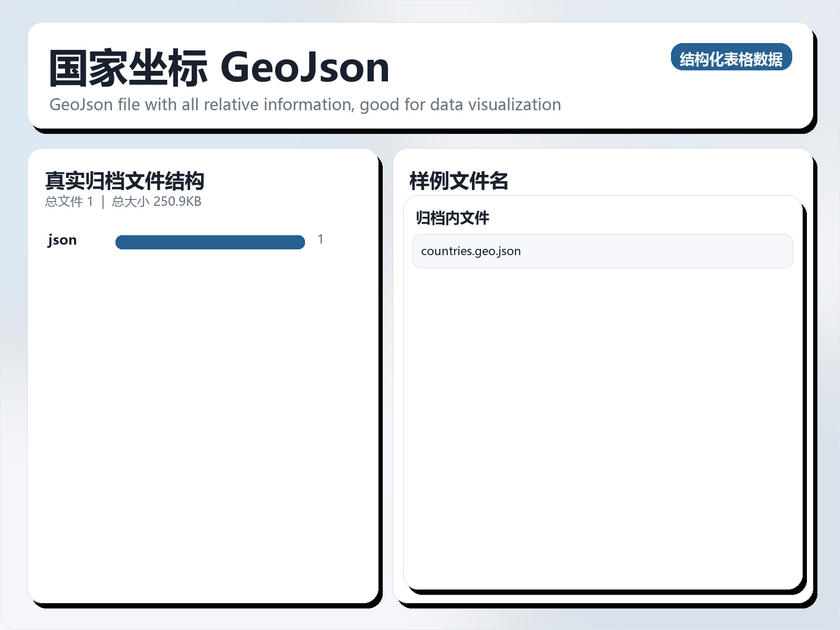Click the English subtitle about data visualization
Screen dimensions: 840x630
point(304,104)
